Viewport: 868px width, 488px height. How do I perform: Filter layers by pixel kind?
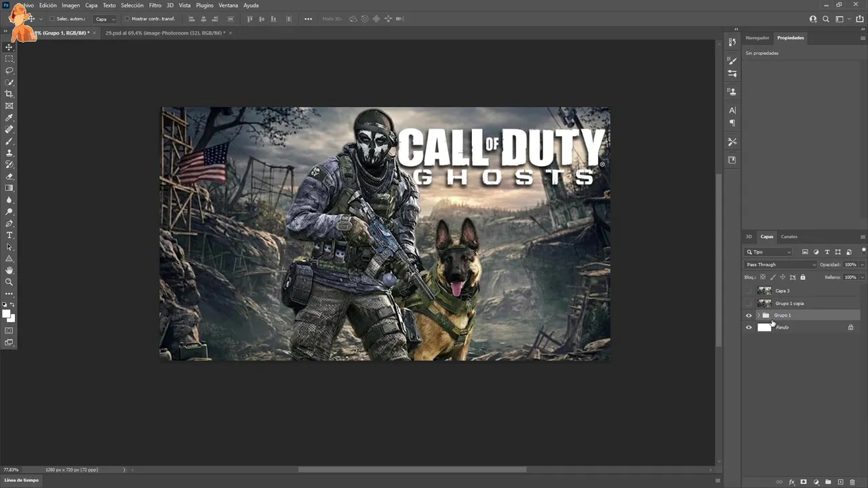pos(805,252)
